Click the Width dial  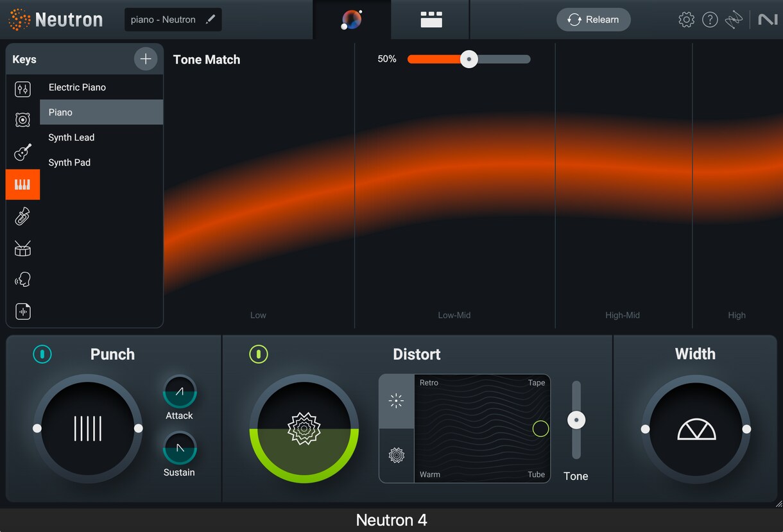click(x=696, y=429)
